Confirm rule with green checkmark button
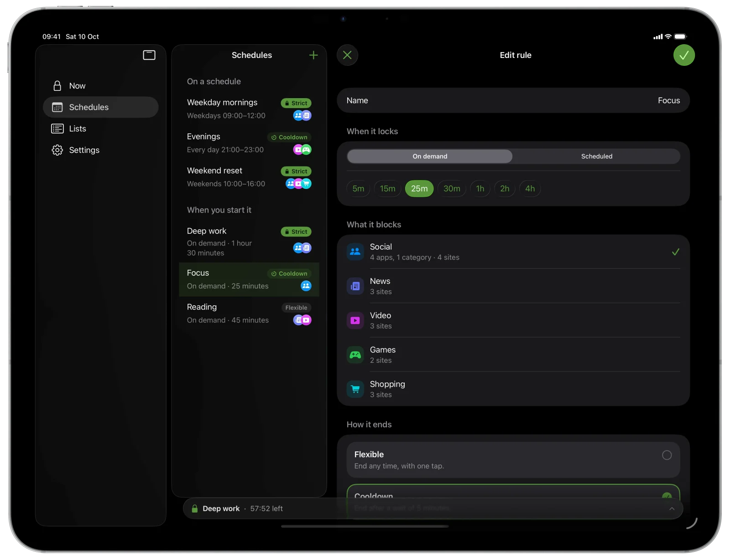Screen dimensions: 730x560 click(x=684, y=55)
